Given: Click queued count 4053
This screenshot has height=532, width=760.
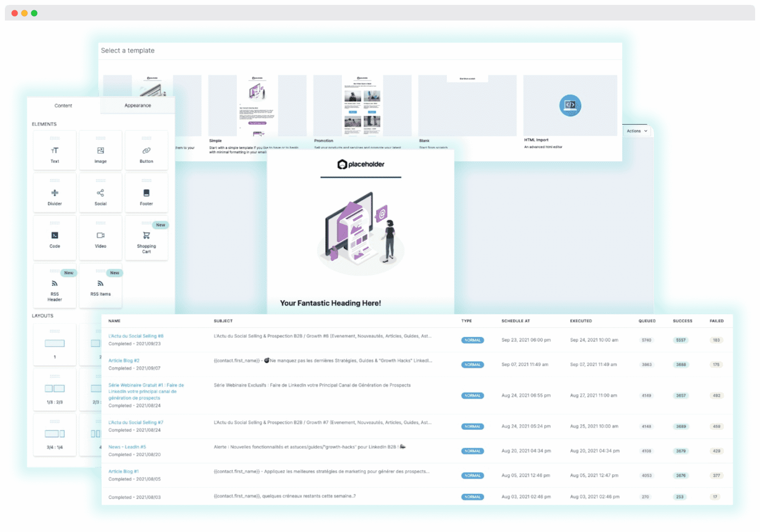Looking at the screenshot, I should (x=647, y=475).
